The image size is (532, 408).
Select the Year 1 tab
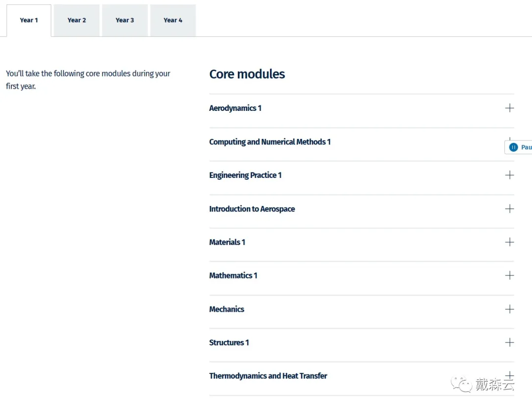click(x=29, y=20)
